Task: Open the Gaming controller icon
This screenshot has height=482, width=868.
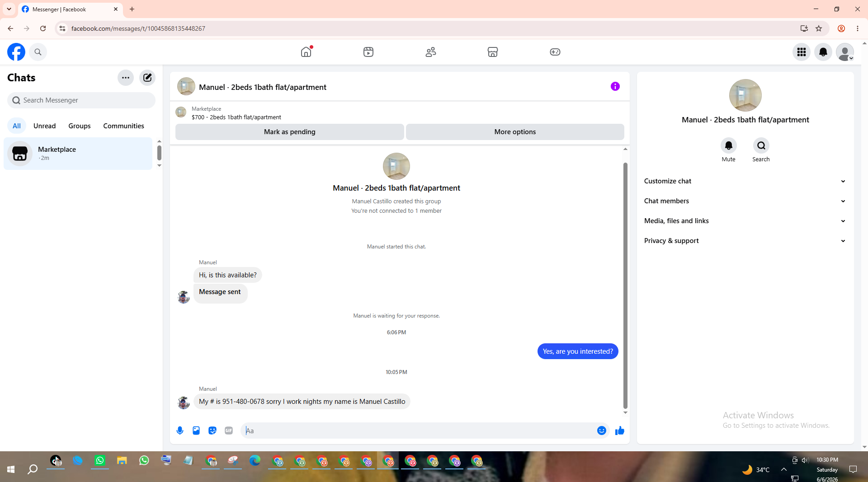Action: 555,52
